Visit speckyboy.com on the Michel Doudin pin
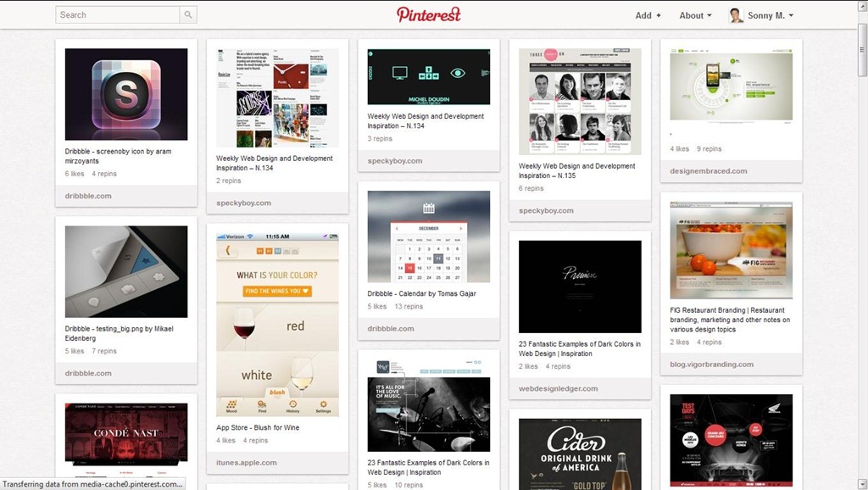The image size is (868, 490). click(x=395, y=160)
